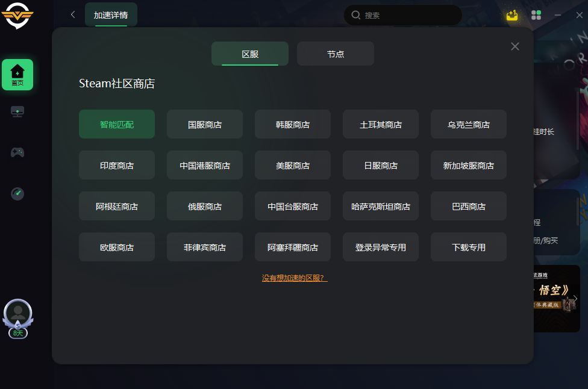Open the PC monitor sidebar icon
This screenshot has width=588, height=389.
point(17,111)
